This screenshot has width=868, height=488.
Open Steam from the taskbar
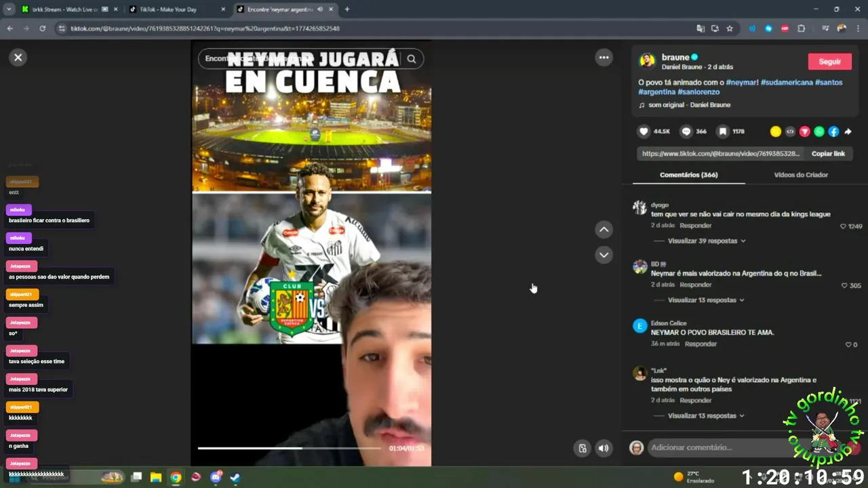pyautogui.click(x=235, y=477)
